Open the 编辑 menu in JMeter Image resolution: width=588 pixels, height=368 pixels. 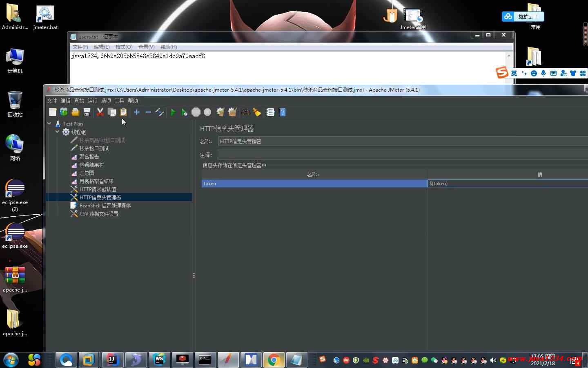click(x=65, y=101)
